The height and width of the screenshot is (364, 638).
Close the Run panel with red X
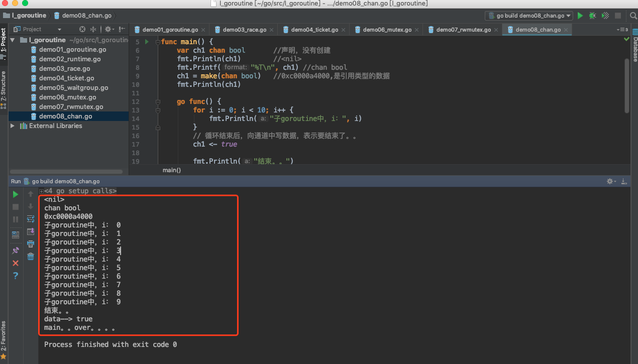point(16,263)
